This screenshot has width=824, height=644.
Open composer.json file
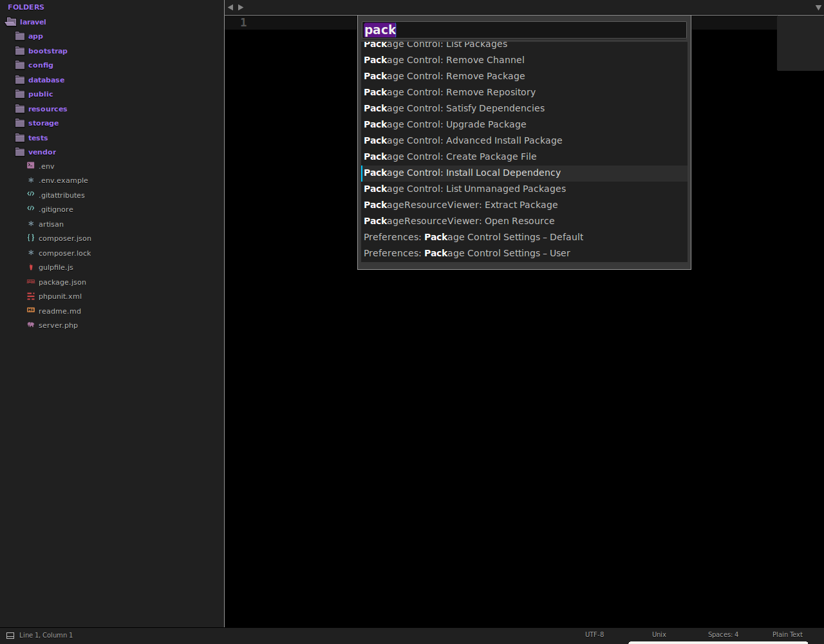[x=65, y=238]
